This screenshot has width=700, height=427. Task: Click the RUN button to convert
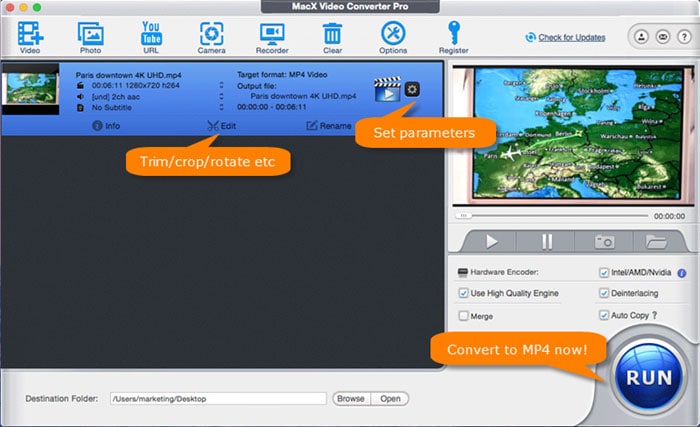pyautogui.click(x=649, y=377)
